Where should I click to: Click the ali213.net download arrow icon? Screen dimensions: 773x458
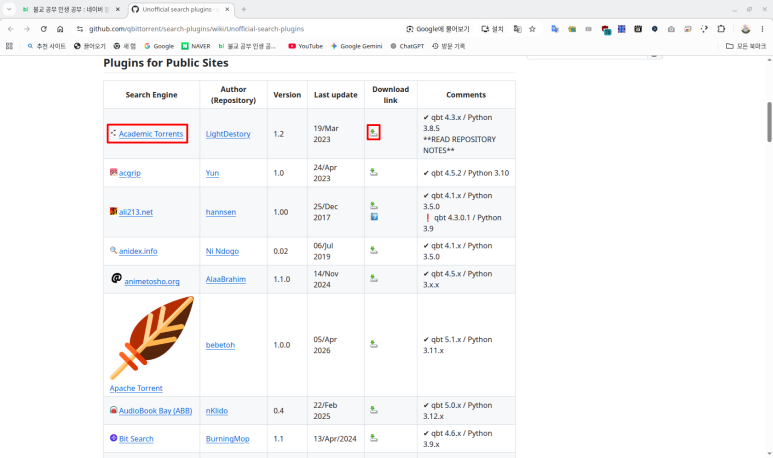(374, 205)
